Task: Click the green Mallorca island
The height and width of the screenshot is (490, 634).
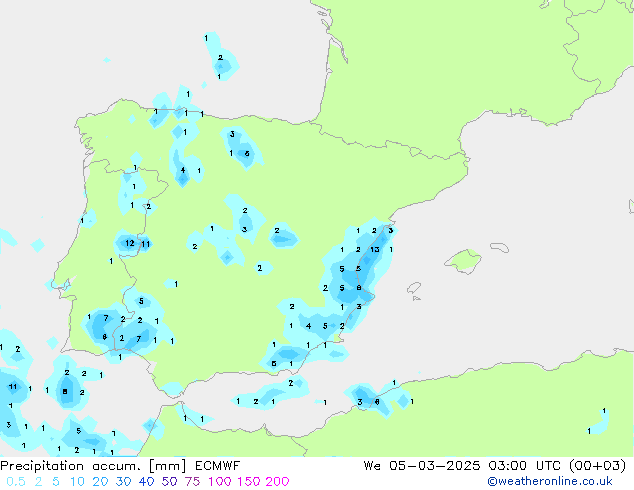Action: click(463, 261)
